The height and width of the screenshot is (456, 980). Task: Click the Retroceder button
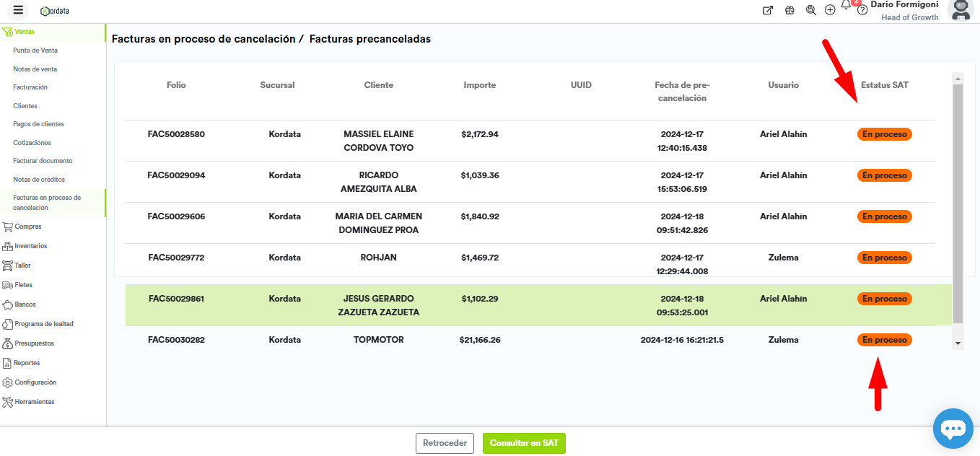point(444,443)
